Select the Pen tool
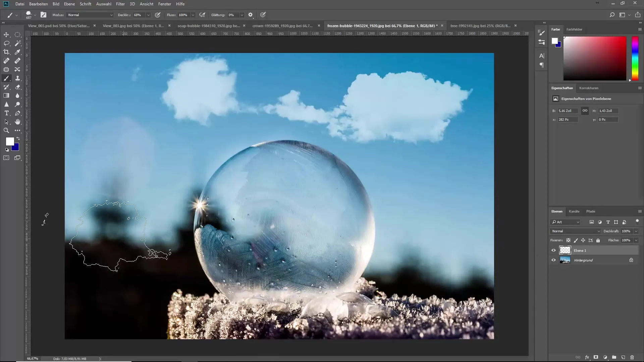644x362 pixels. coord(17,113)
